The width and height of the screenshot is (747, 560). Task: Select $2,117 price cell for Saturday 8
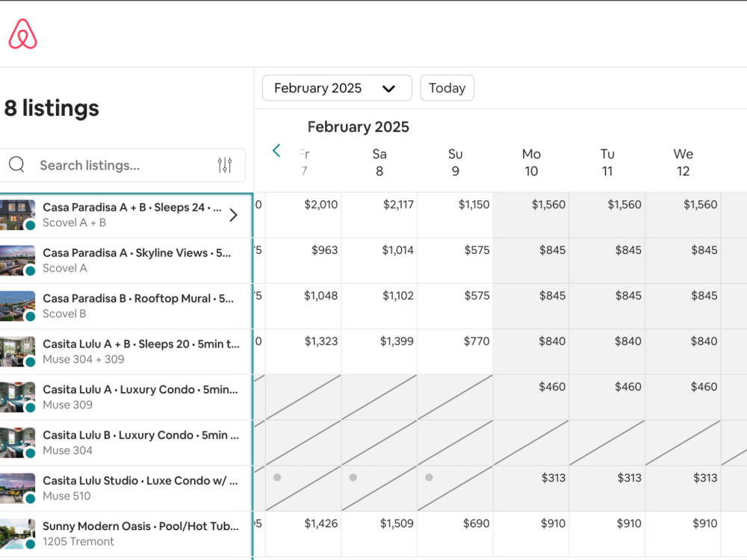click(379, 215)
